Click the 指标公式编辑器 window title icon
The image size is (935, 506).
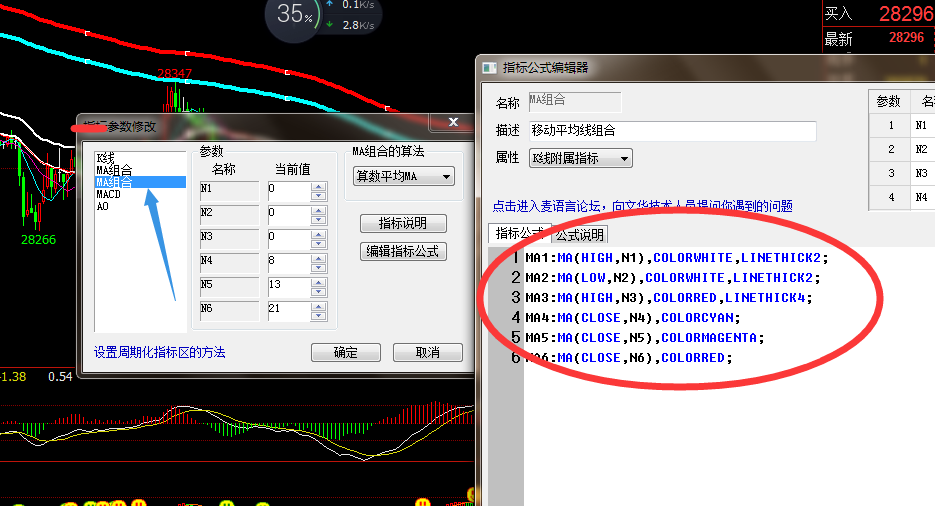click(489, 68)
